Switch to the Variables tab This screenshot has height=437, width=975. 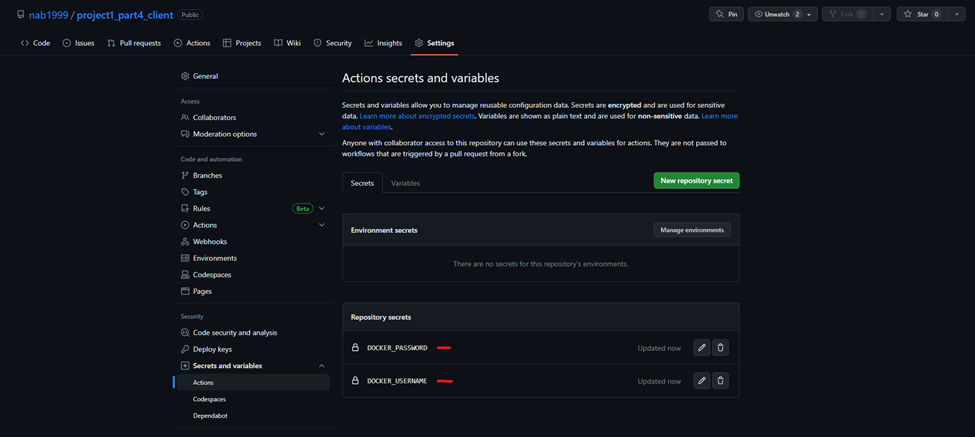(405, 183)
